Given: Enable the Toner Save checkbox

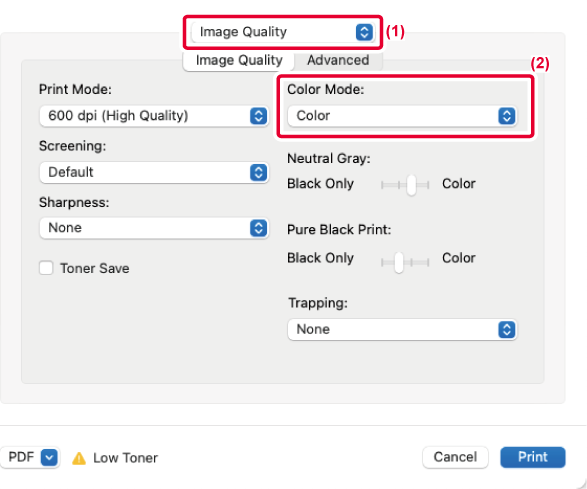Looking at the screenshot, I should (46, 268).
